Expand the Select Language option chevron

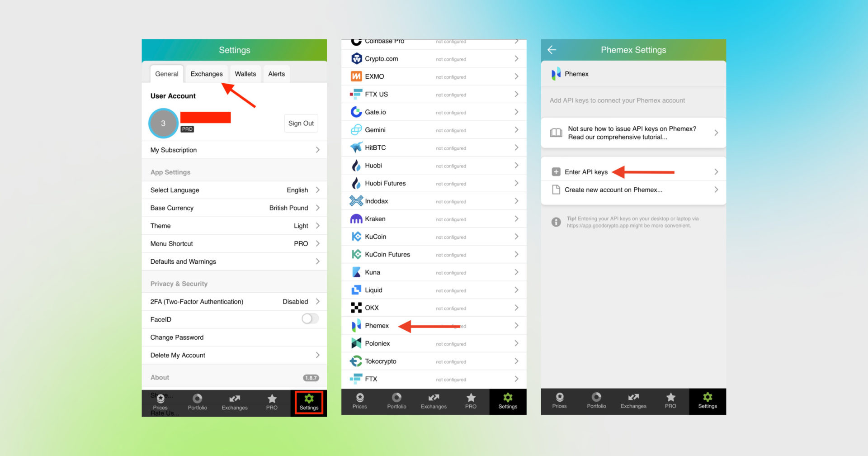tap(317, 190)
